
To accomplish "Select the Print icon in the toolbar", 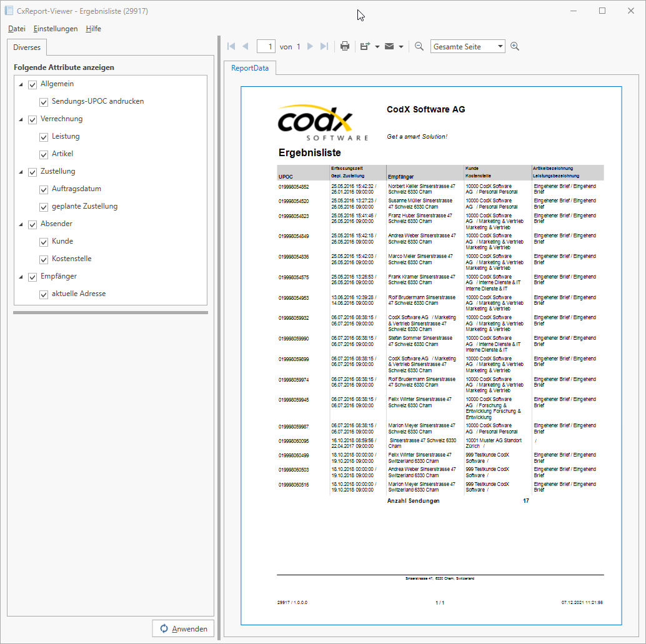I will tap(344, 46).
